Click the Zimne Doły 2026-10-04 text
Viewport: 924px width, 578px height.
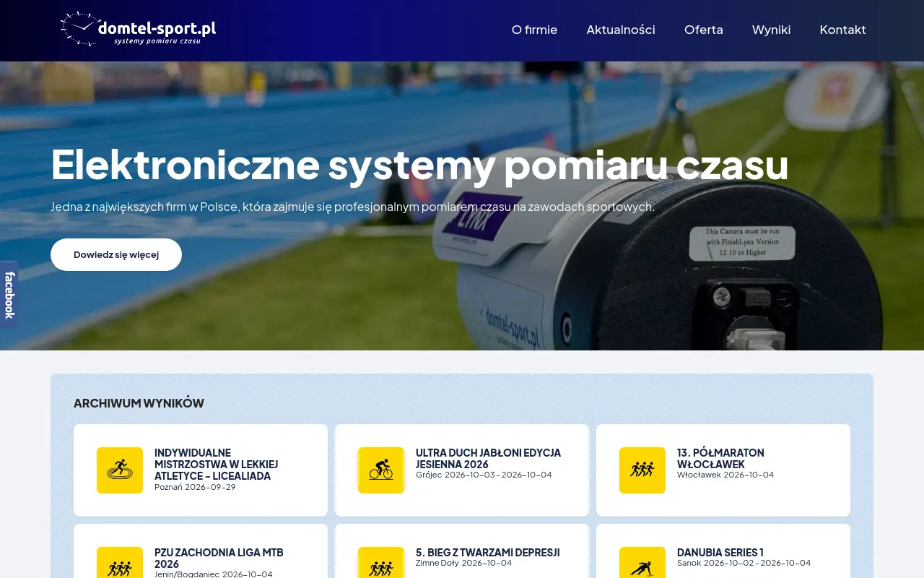tap(463, 563)
